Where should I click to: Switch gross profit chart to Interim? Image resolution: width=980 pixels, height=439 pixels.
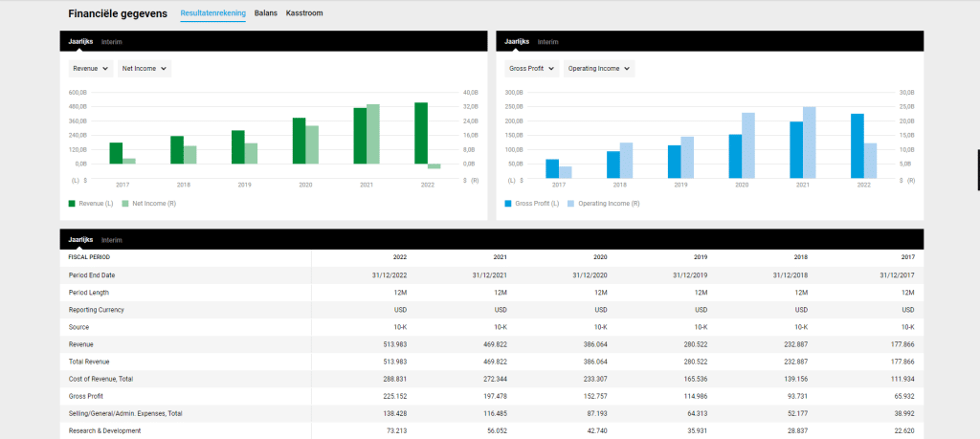[548, 42]
